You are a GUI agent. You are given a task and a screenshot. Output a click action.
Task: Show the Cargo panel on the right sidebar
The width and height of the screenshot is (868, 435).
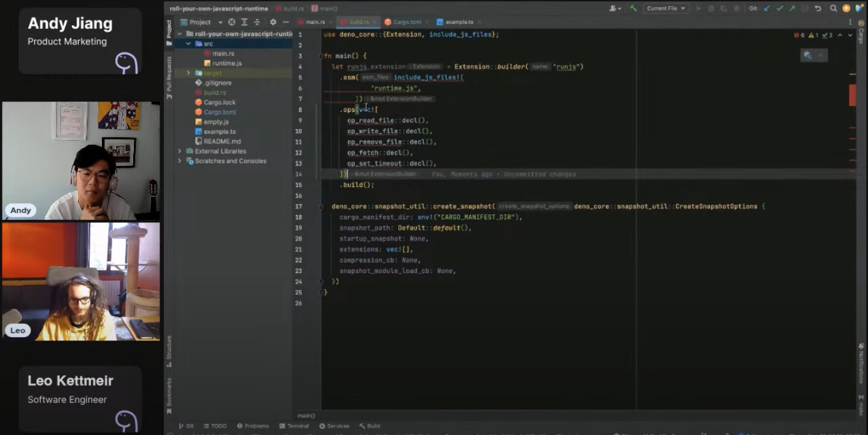point(863,35)
